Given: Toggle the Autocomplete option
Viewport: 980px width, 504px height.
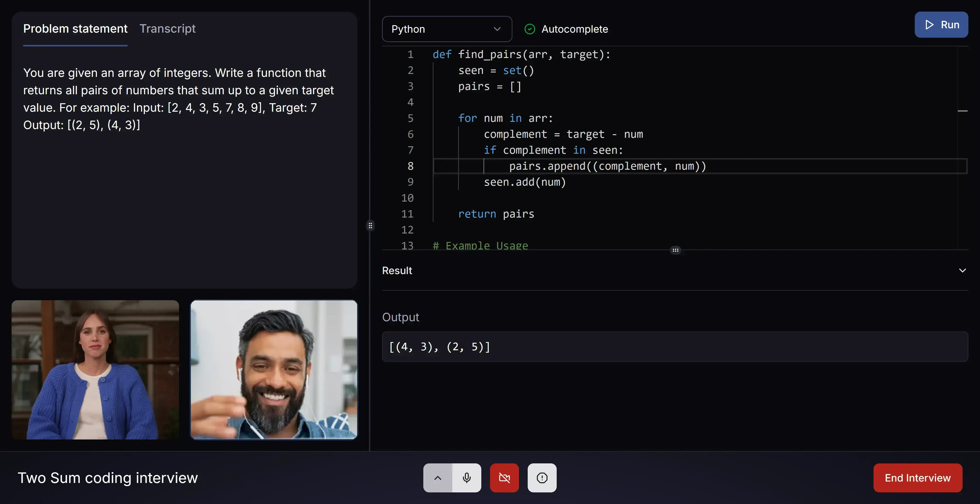Looking at the screenshot, I should (574, 29).
